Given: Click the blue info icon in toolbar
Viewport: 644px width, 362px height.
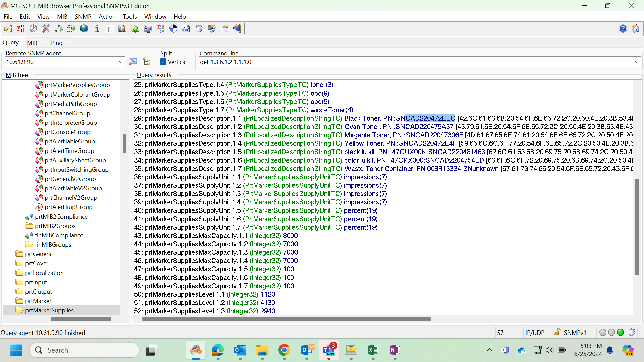Looking at the screenshot, I should tap(97, 29).
